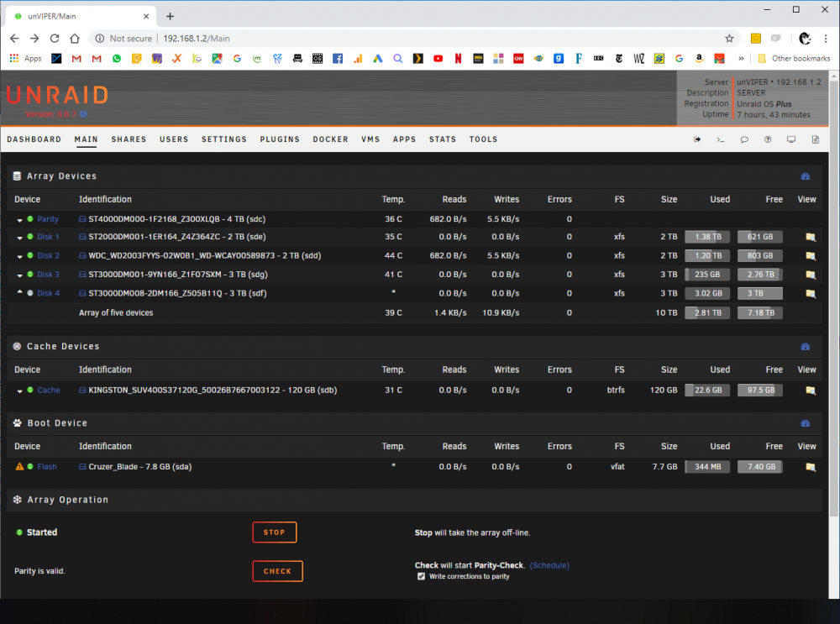Spin down Disk 1 with its arrow

coord(20,238)
